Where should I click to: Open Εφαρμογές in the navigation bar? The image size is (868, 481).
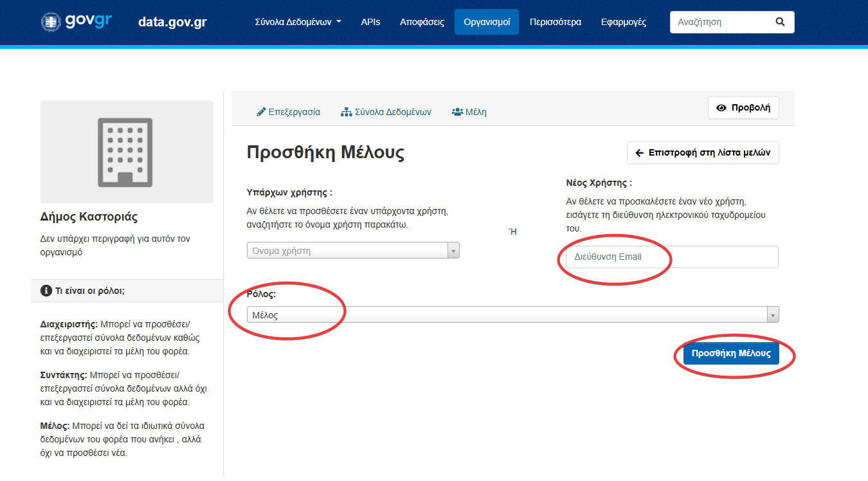(x=623, y=22)
